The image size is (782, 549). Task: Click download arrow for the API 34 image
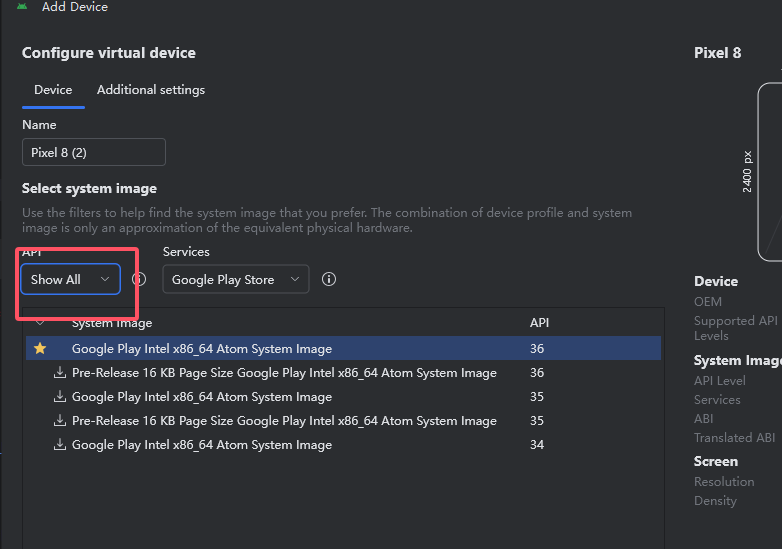pos(60,445)
